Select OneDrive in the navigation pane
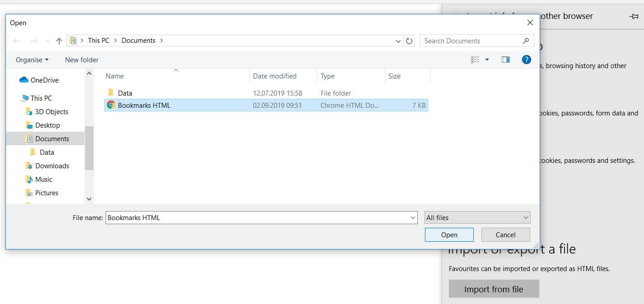This screenshot has height=304, width=644. coord(44,80)
